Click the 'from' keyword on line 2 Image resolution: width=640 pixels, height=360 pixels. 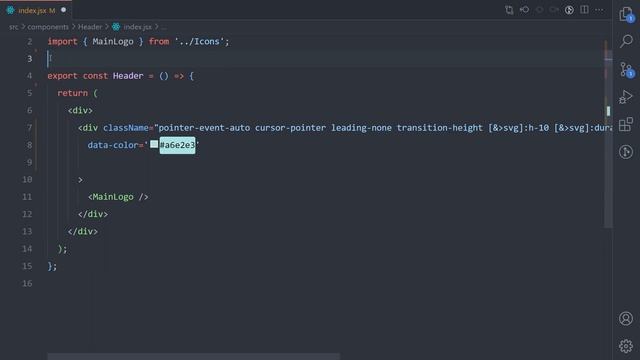(x=159, y=42)
